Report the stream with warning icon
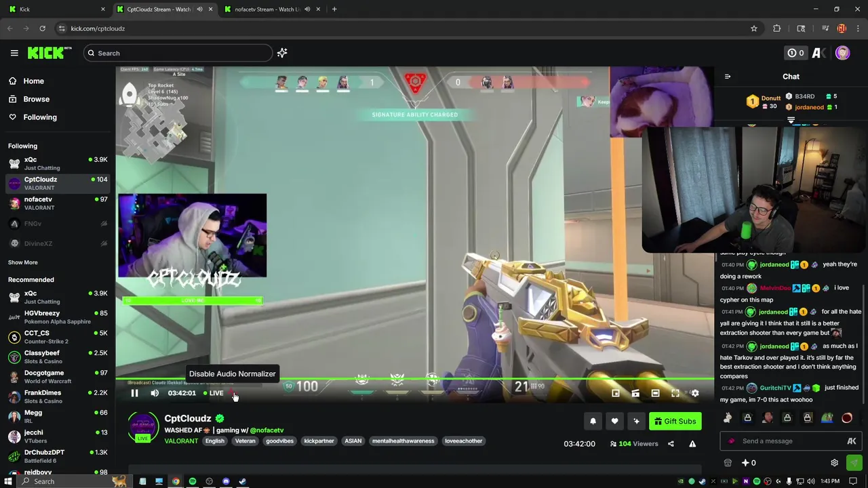This screenshot has height=488, width=868. tap(692, 444)
